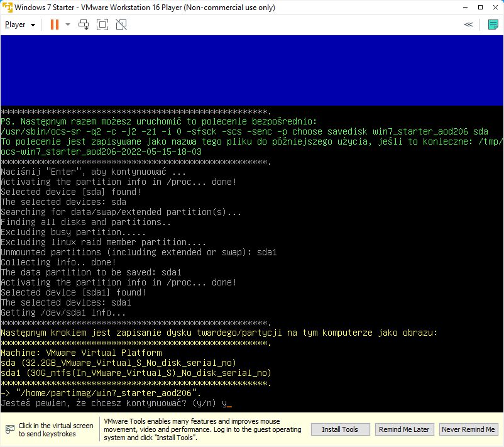The height and width of the screenshot is (447, 504).
Task: Click the orange pause/suspend VM icon
Action: coord(55,25)
